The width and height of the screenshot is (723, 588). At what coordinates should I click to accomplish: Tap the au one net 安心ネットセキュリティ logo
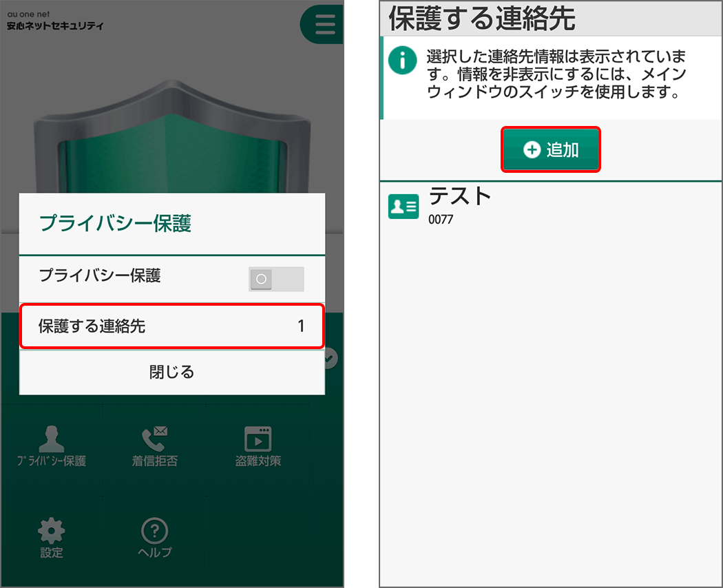[x=55, y=21]
